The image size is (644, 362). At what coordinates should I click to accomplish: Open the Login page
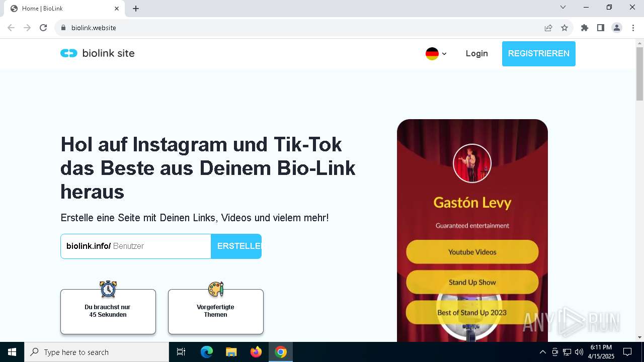(x=476, y=53)
